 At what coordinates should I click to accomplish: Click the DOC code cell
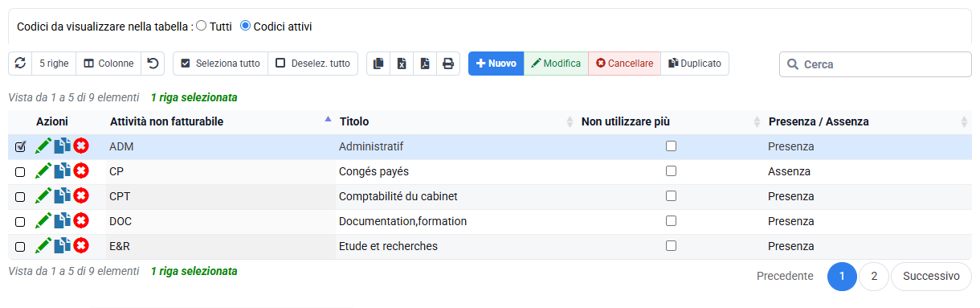coord(219,221)
